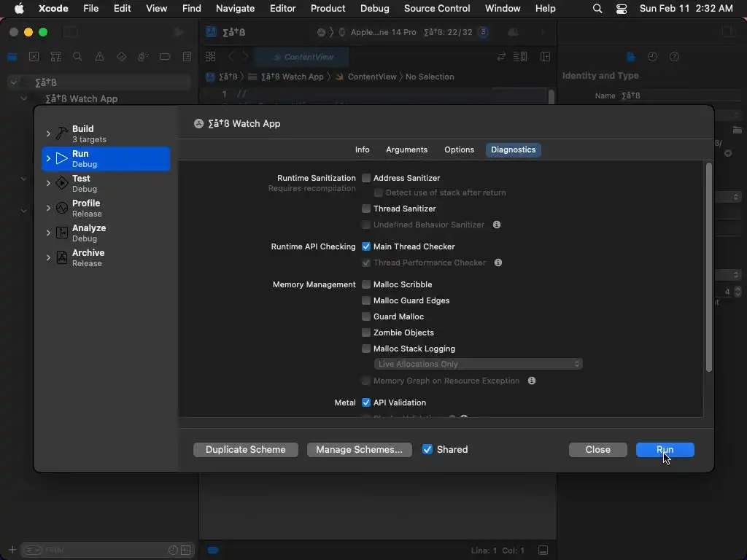Image resolution: width=747 pixels, height=560 pixels.
Task: Click the Archive action icon
Action: tap(62, 257)
